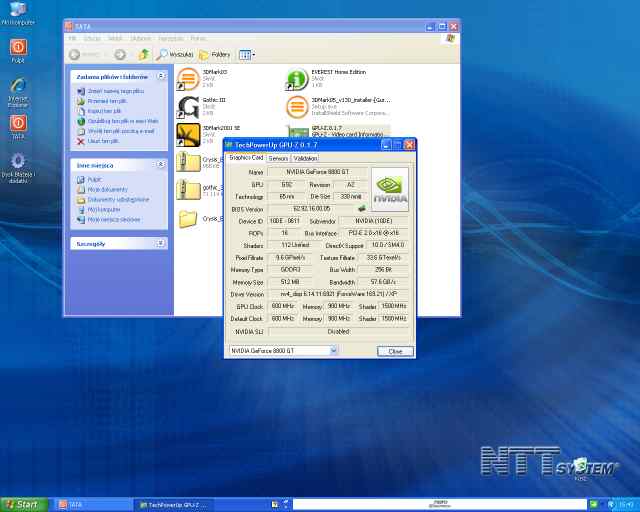Open the Narzędzia menu in Explorer
This screenshot has width=640, height=512.
pos(171,38)
